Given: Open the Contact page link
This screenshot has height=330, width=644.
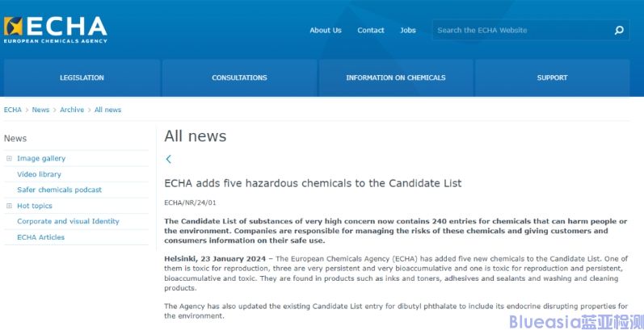Looking at the screenshot, I should point(371,31).
